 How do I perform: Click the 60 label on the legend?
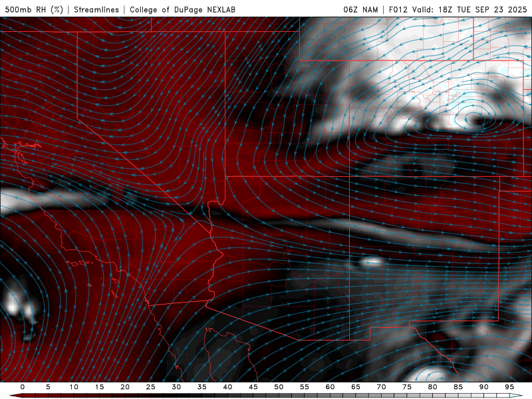tap(330, 387)
